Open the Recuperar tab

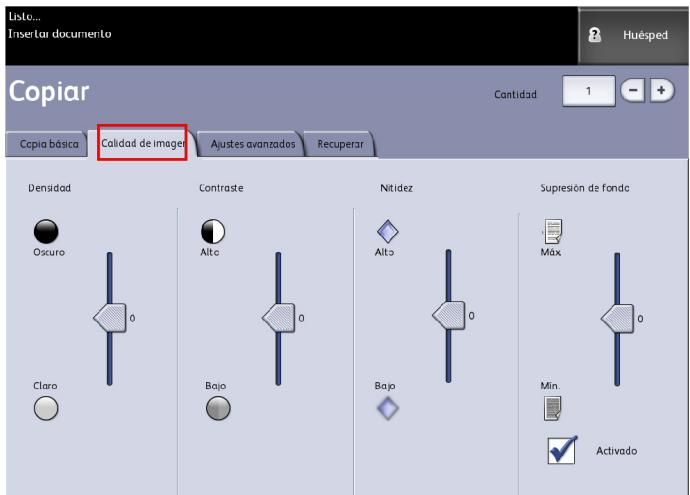338,144
